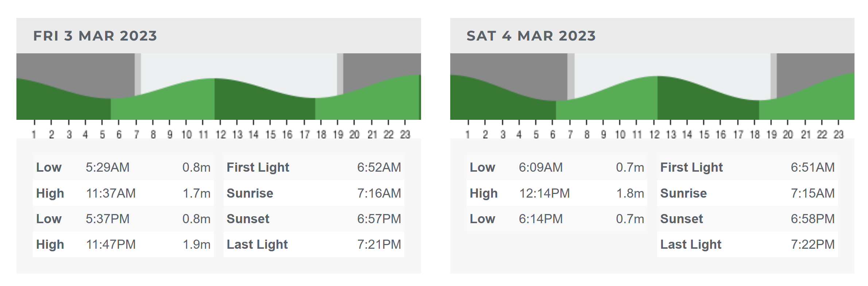Select Friday's 11:37AM high tide row
This screenshot has height=286, width=868.
[x=123, y=193]
